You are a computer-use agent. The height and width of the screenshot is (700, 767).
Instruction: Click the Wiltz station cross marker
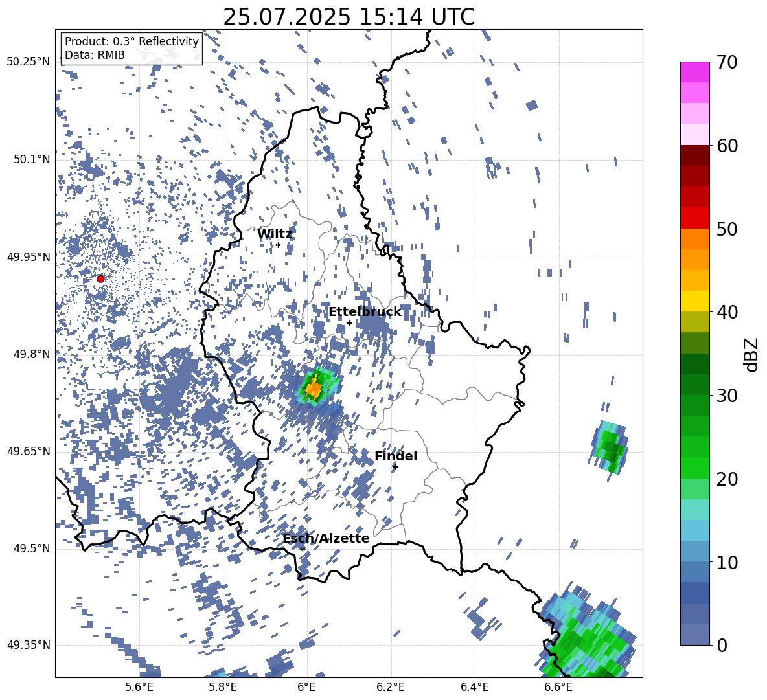tap(278, 245)
